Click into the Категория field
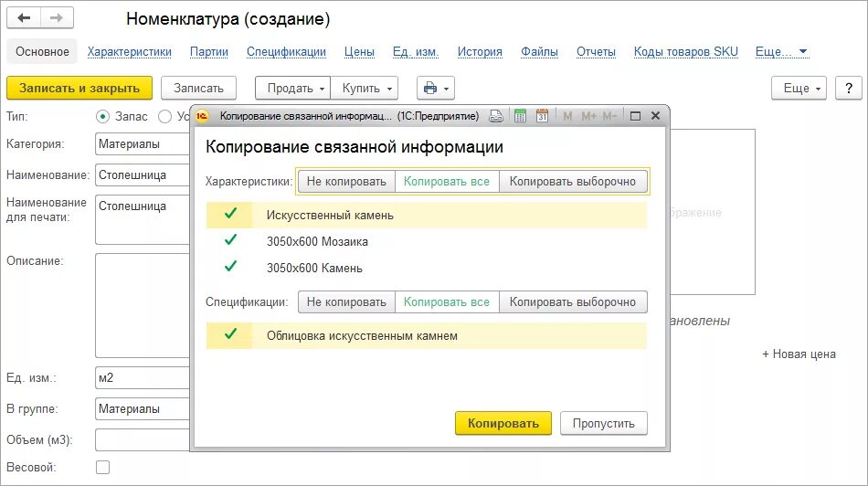Image resolution: width=868 pixels, height=486 pixels. [143, 144]
